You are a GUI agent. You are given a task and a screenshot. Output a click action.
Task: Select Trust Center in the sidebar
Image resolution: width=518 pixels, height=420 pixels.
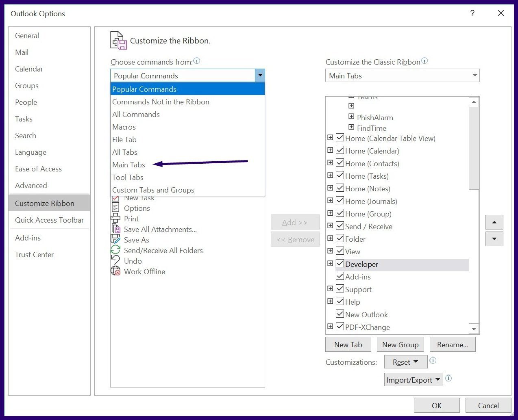pyautogui.click(x=34, y=254)
